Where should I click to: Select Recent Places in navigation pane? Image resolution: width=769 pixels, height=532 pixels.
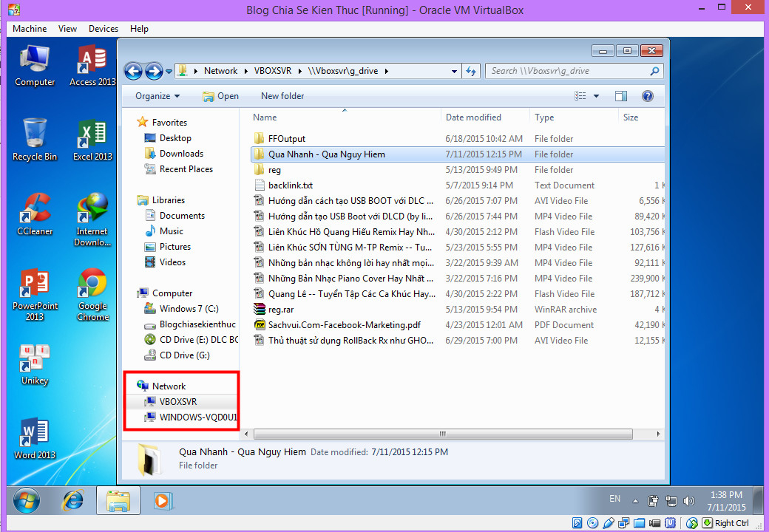click(x=179, y=169)
